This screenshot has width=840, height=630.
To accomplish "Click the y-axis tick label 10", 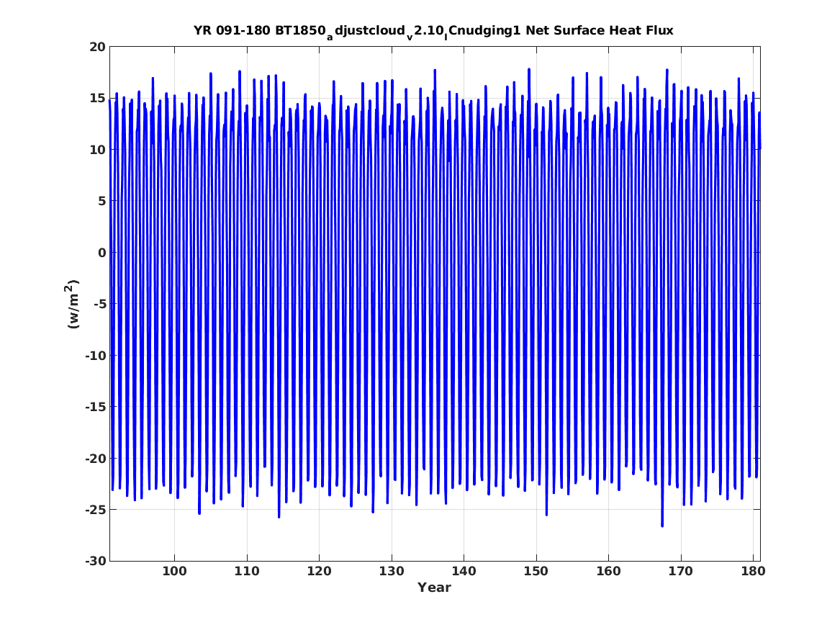I will click(x=97, y=150).
